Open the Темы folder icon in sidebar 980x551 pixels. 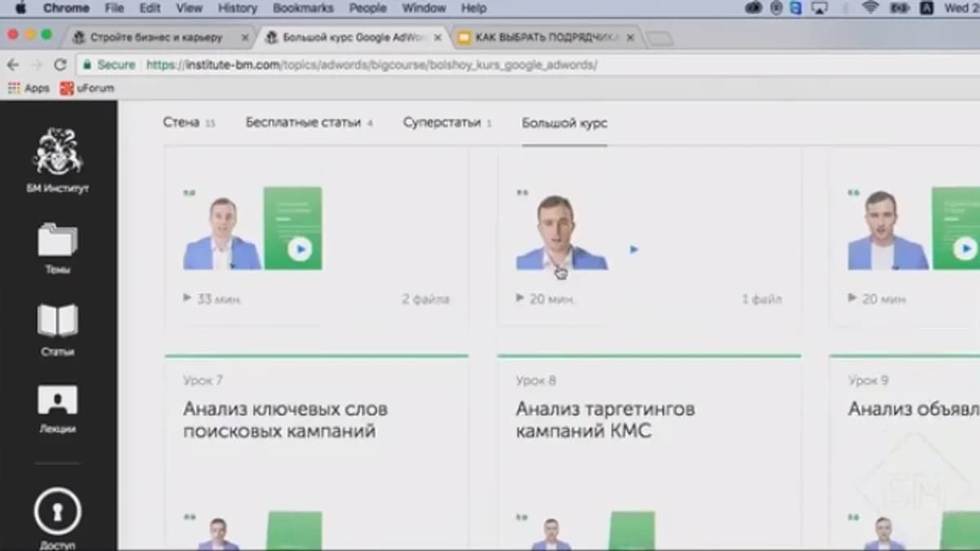click(x=57, y=240)
